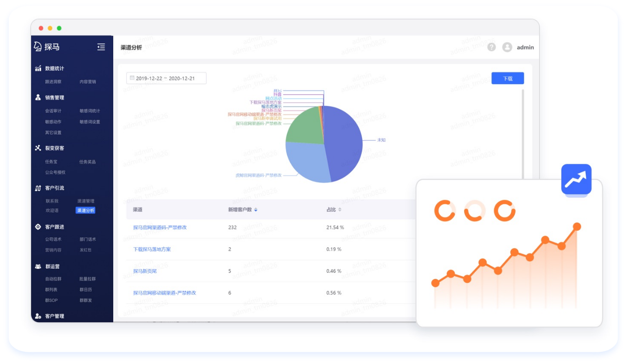627x364 pixels.
Task: Click the admin user avatar icon
Action: click(x=507, y=47)
